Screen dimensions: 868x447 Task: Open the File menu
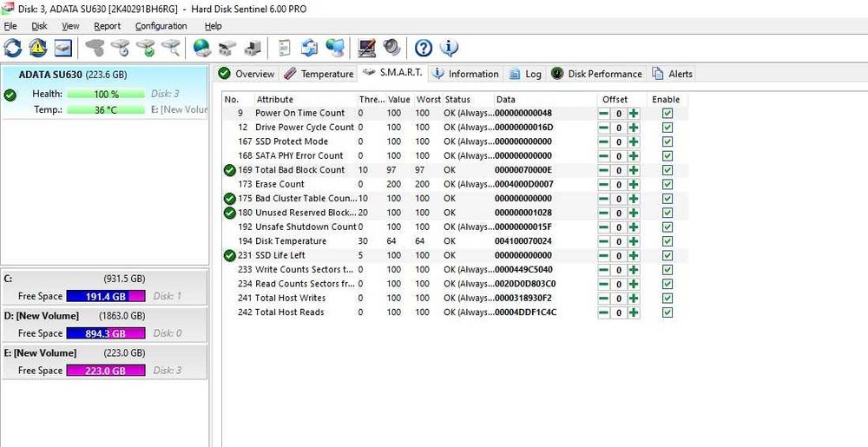pyautogui.click(x=10, y=26)
